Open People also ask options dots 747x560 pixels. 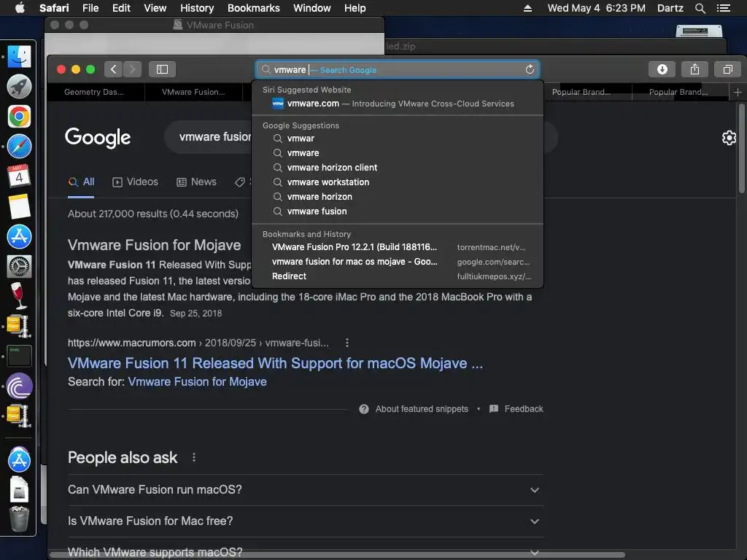[193, 458]
